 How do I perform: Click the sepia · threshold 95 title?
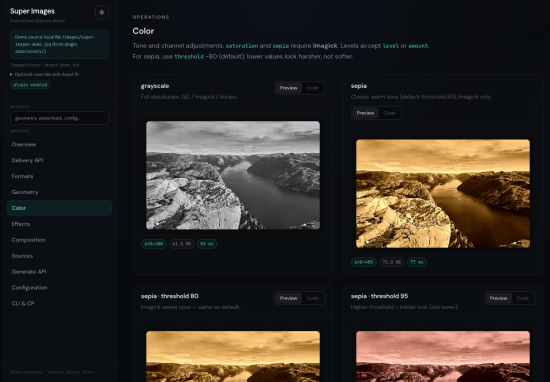[x=379, y=296]
